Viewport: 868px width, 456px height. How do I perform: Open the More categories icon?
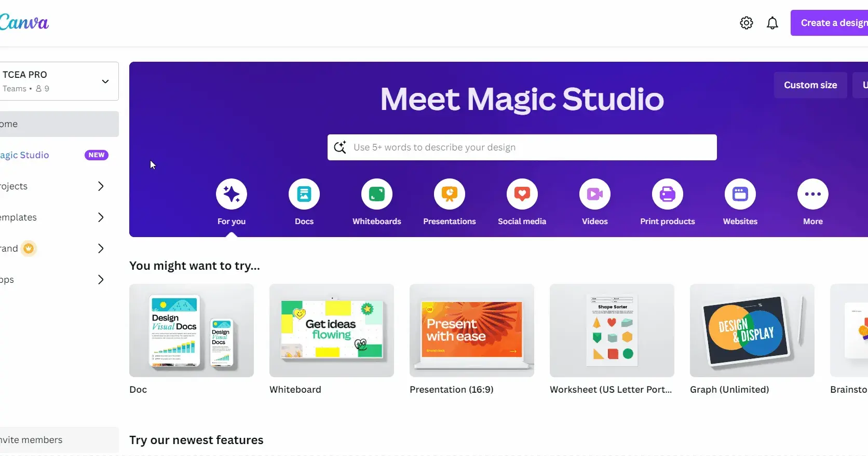[813, 194]
